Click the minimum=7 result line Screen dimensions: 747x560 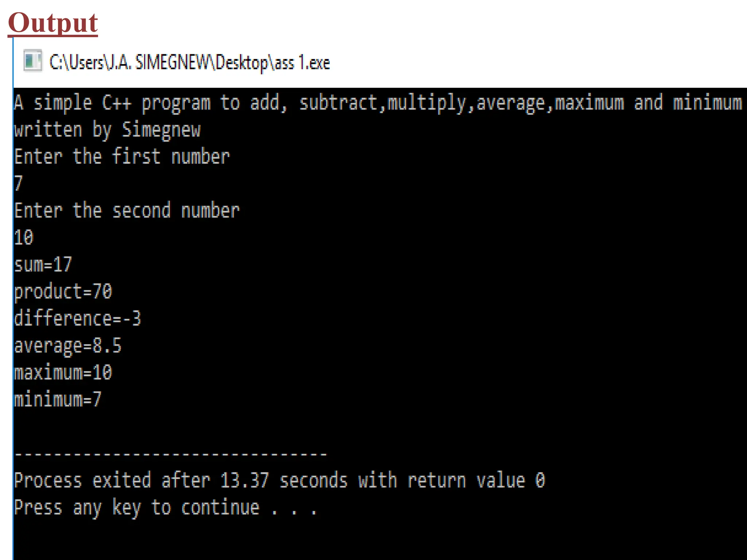point(58,399)
